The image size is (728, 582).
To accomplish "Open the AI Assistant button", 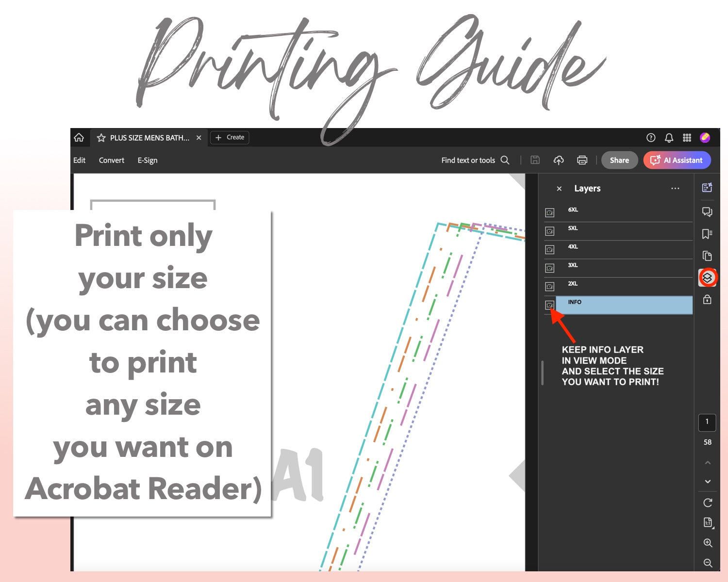I will (x=677, y=160).
